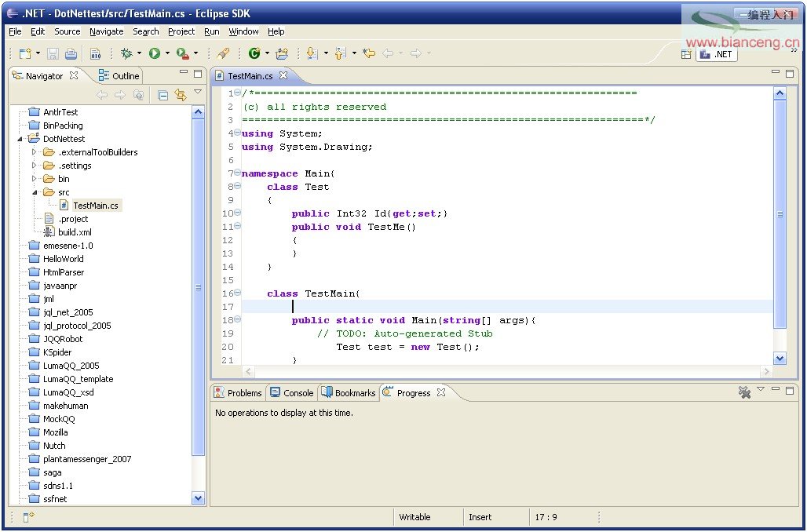The height and width of the screenshot is (532, 807).
Task: Click the Last Edit Location icon
Action: (x=368, y=53)
